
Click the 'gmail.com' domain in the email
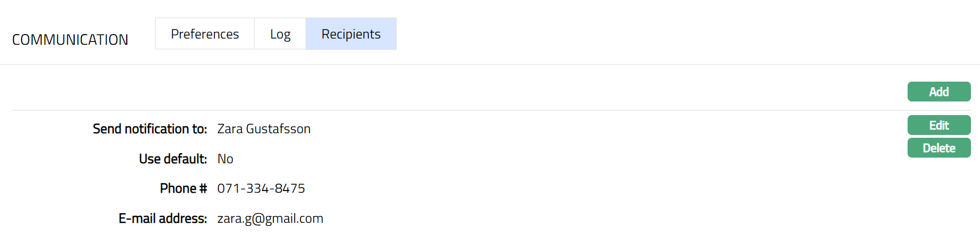coord(294,219)
